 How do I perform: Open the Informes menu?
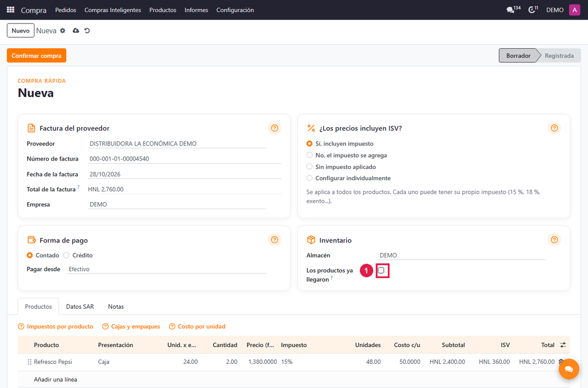tap(196, 10)
